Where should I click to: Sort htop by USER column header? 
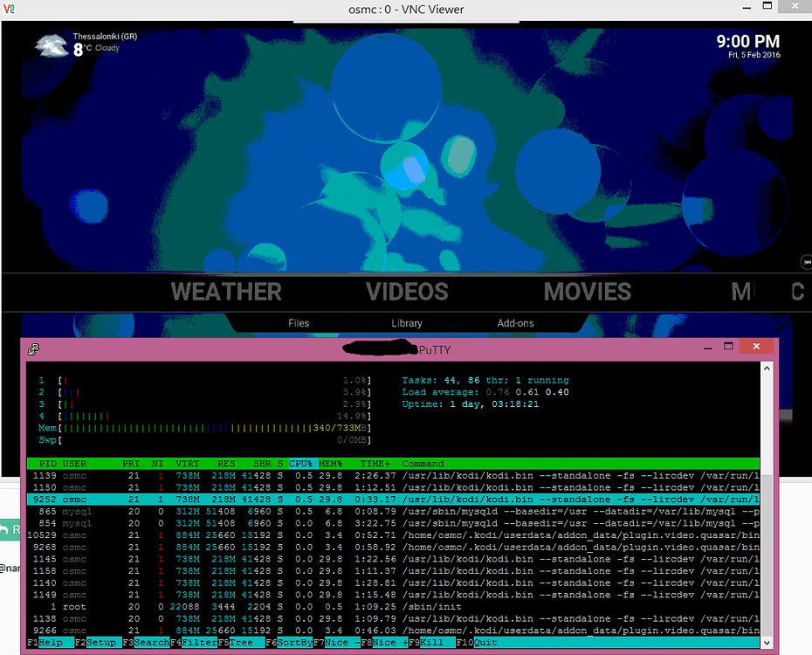coord(74,464)
